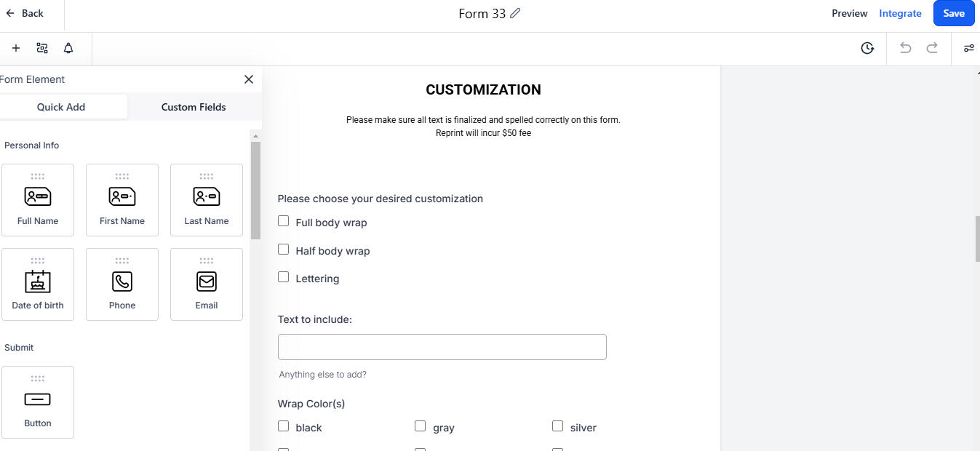Close the Form Element panel

(x=249, y=79)
